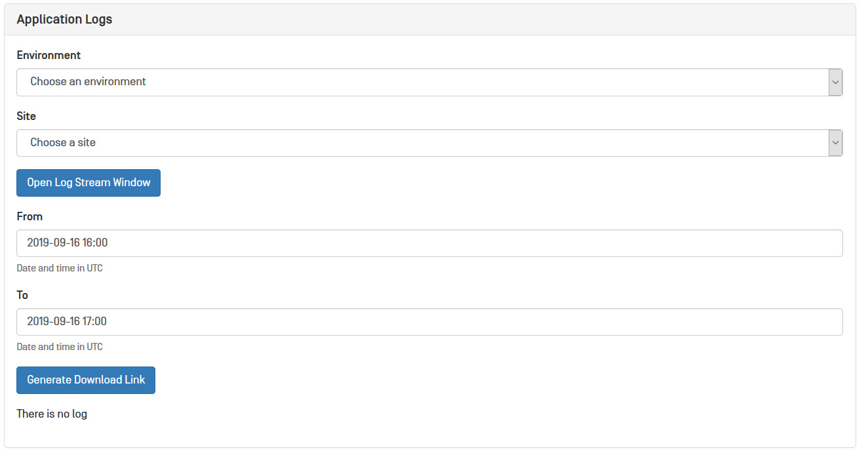Focus the To date-time input field

click(x=429, y=322)
